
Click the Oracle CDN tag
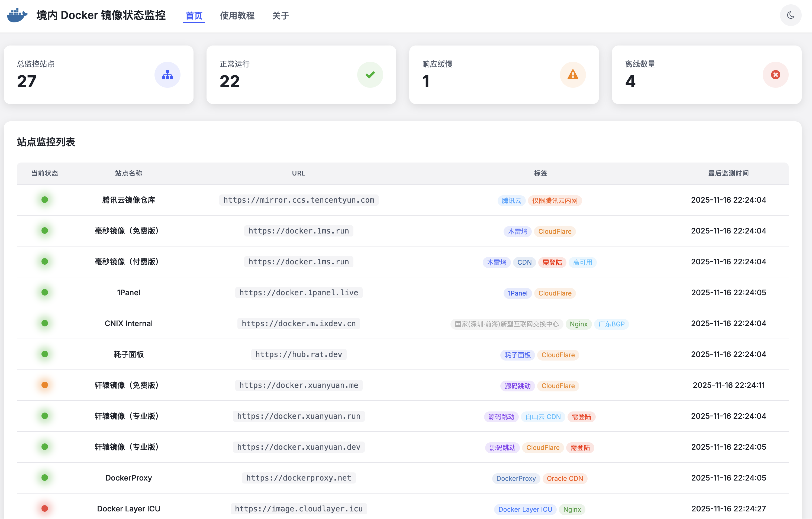pos(565,478)
